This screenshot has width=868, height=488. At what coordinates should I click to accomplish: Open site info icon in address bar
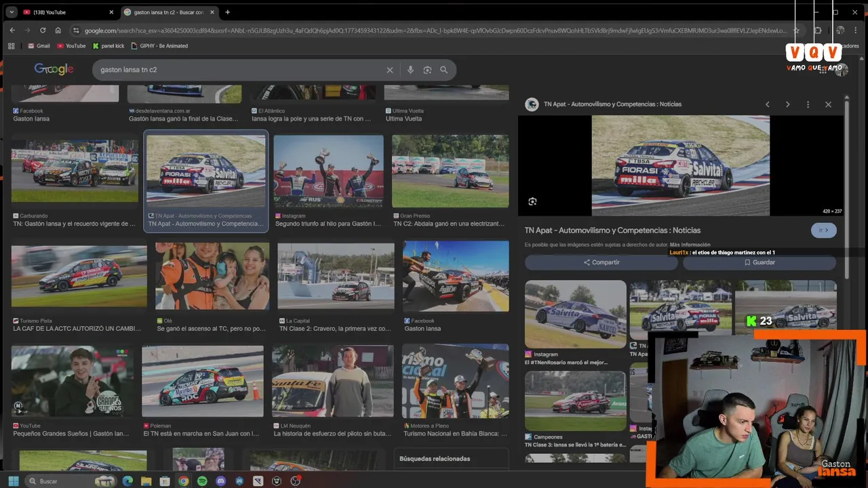(77, 30)
